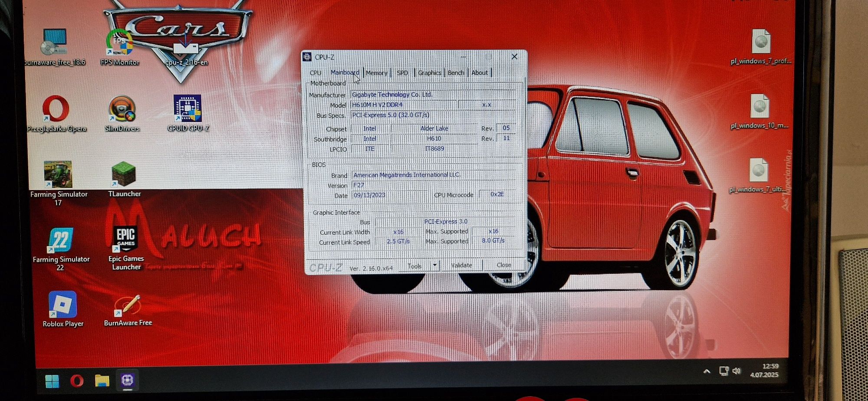
Task: Open the Bench tab in CPU-Z
Action: point(456,73)
